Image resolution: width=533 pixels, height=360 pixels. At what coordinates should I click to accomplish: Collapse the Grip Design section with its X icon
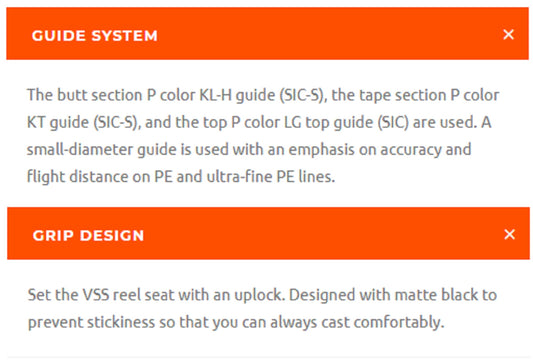(x=510, y=234)
